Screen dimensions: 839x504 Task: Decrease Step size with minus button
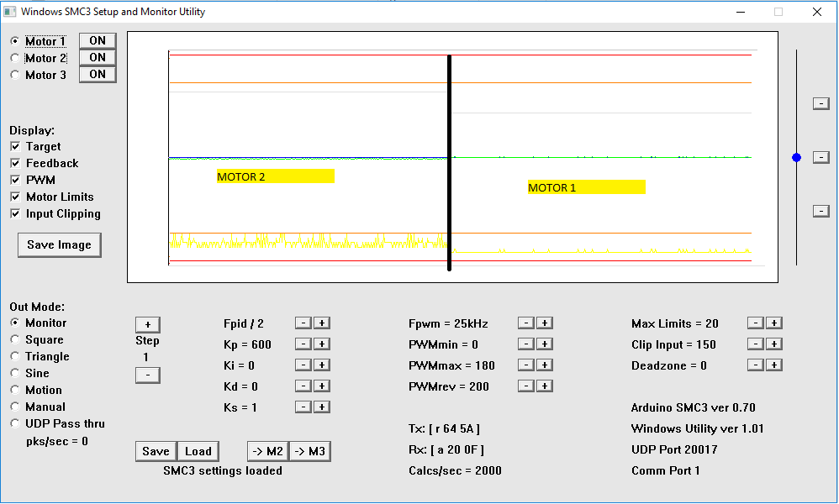coord(148,375)
